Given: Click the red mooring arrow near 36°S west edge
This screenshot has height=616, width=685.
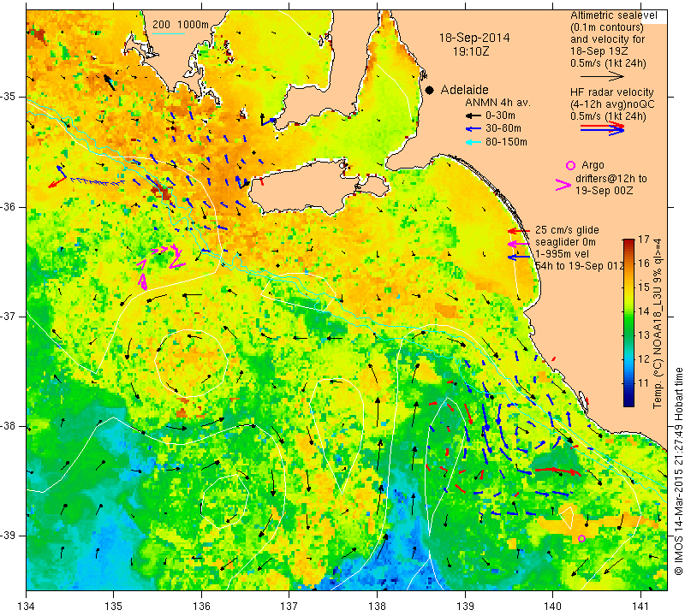Looking at the screenshot, I should 57,182.
